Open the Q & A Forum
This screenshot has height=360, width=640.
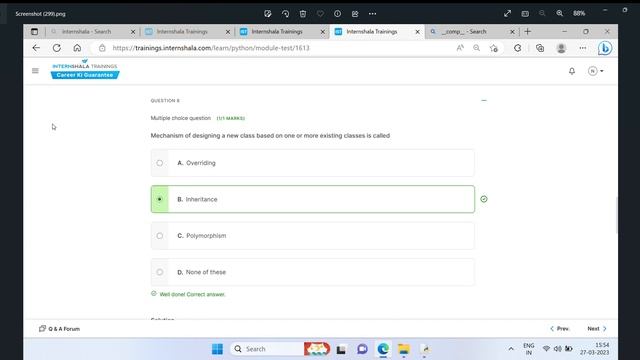(60, 329)
